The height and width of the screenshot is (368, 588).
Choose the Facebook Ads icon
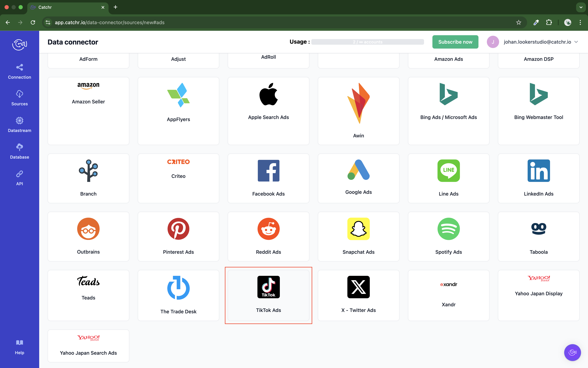pyautogui.click(x=268, y=171)
